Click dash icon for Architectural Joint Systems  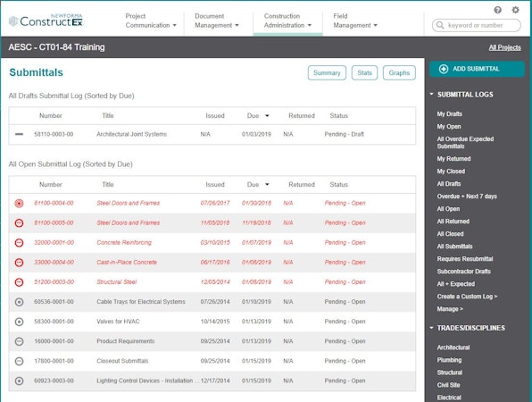20,134
